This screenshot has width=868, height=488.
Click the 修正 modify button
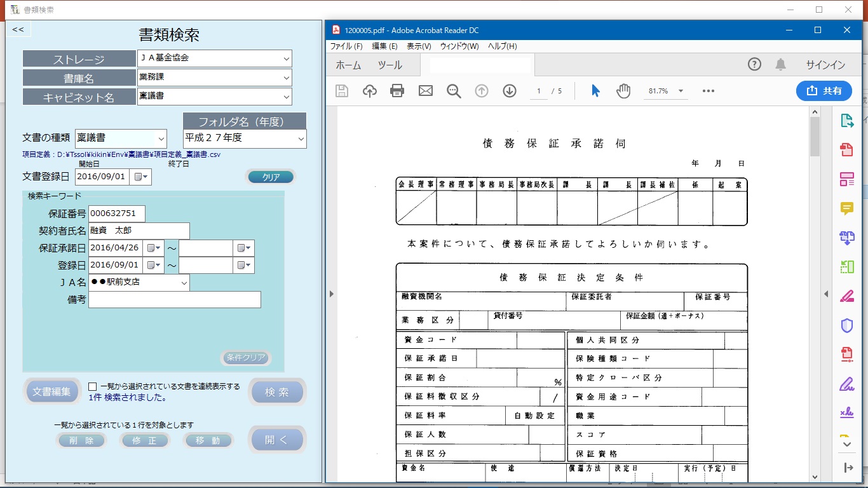145,440
